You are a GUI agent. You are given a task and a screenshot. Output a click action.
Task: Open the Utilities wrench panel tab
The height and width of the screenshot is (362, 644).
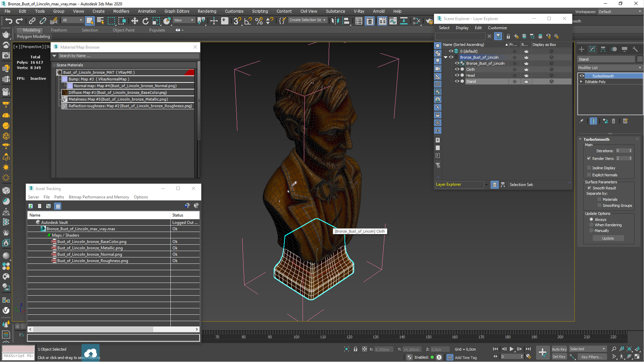635,49
